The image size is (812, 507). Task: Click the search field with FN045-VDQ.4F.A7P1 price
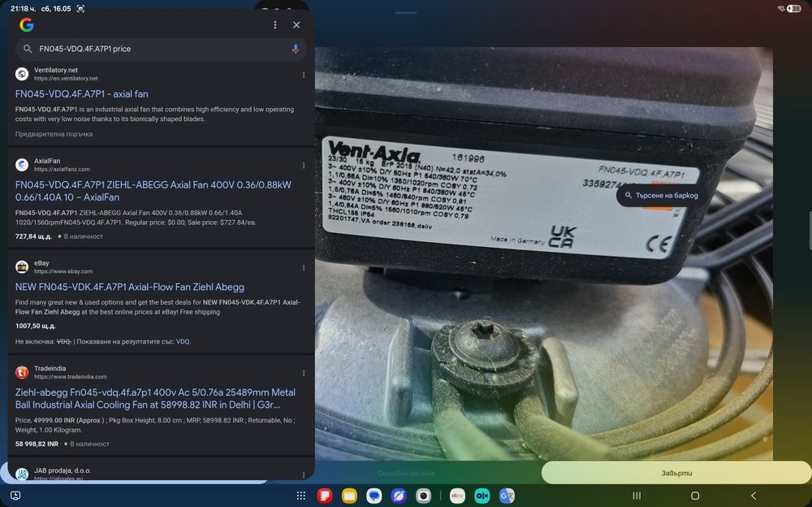coord(161,49)
